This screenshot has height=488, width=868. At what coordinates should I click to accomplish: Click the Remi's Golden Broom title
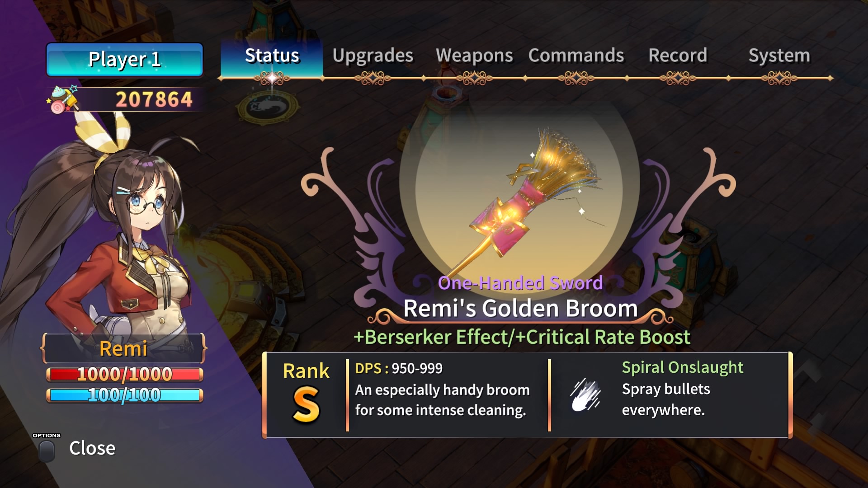(x=520, y=308)
